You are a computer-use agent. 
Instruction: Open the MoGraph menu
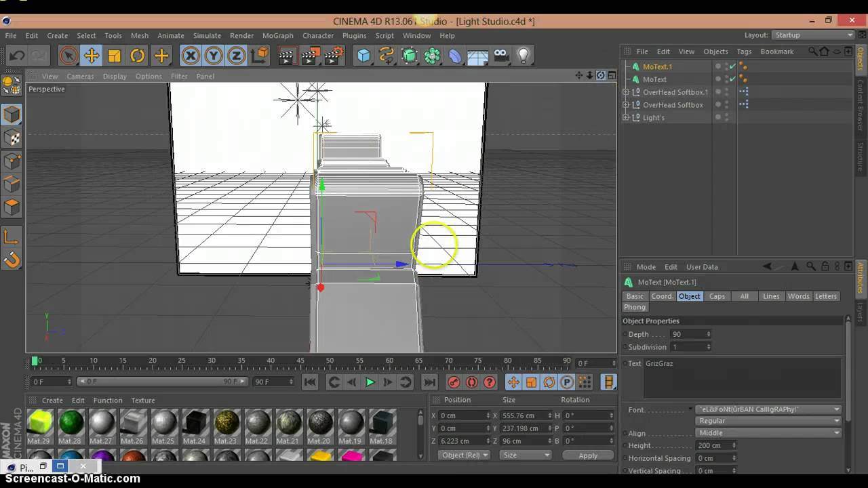coord(278,35)
